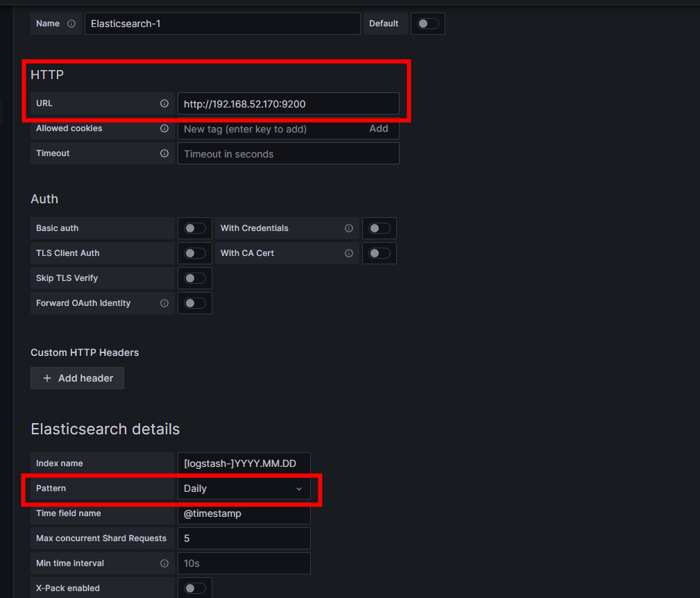Click the Pattern label
The width and height of the screenshot is (700, 598).
(x=51, y=488)
